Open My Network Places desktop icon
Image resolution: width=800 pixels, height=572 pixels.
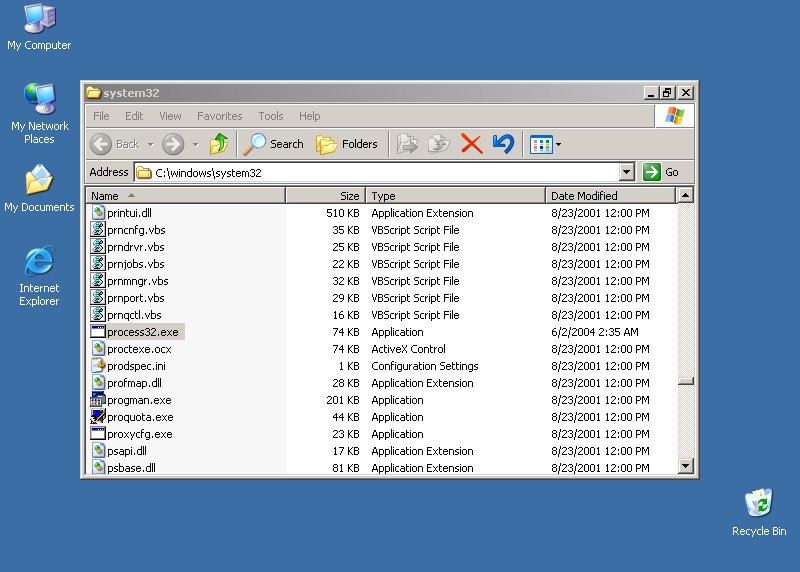point(39,113)
